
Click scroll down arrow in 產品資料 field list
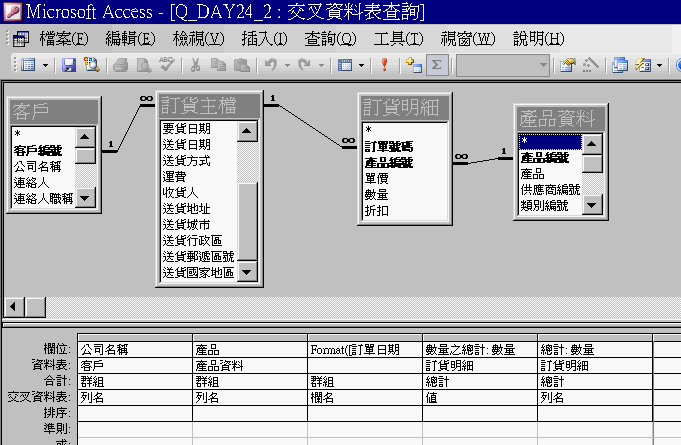click(x=592, y=205)
